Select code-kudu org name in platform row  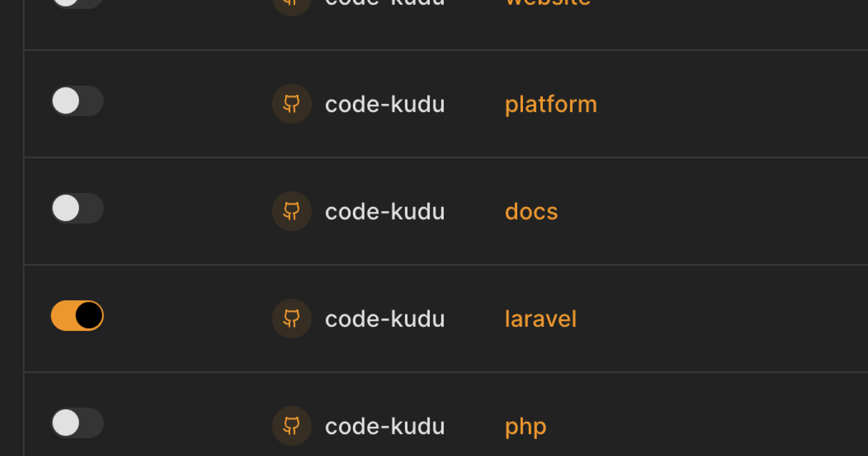click(x=384, y=105)
